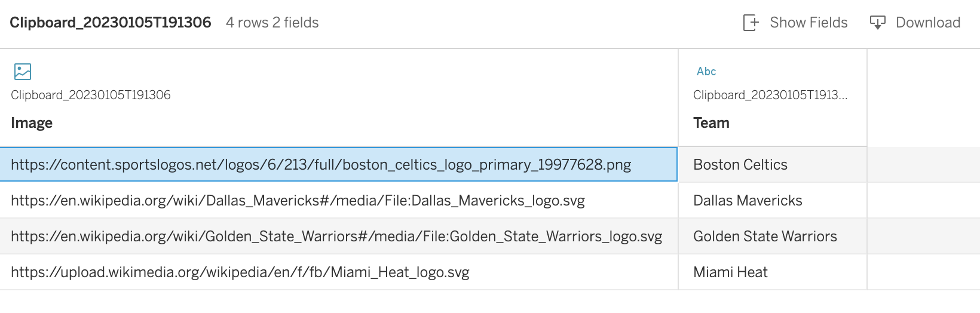980x313 pixels.
Task: Click the Download text label
Action: click(x=927, y=23)
